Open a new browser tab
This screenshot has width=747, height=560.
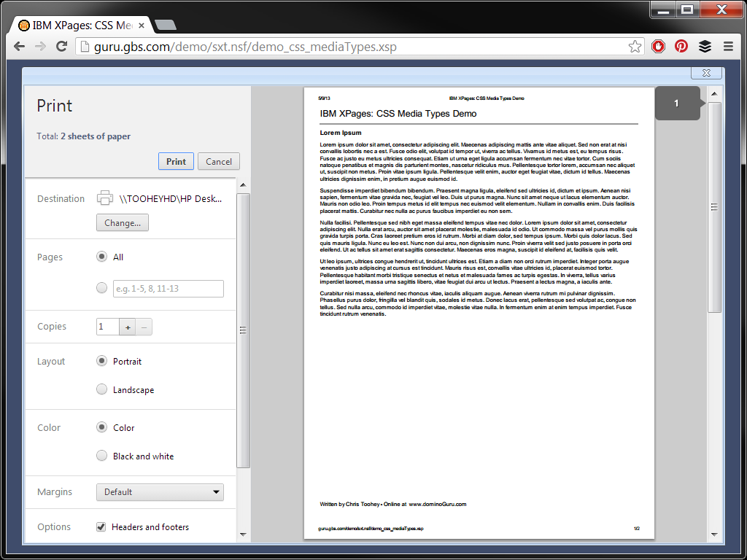[x=166, y=26]
